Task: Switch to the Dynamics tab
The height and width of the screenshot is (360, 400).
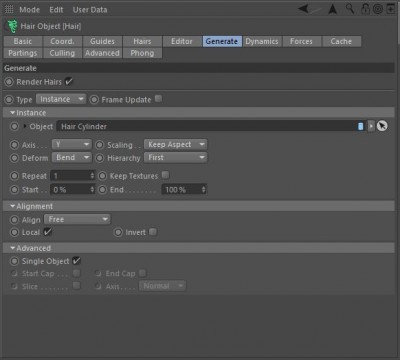Action: (262, 41)
